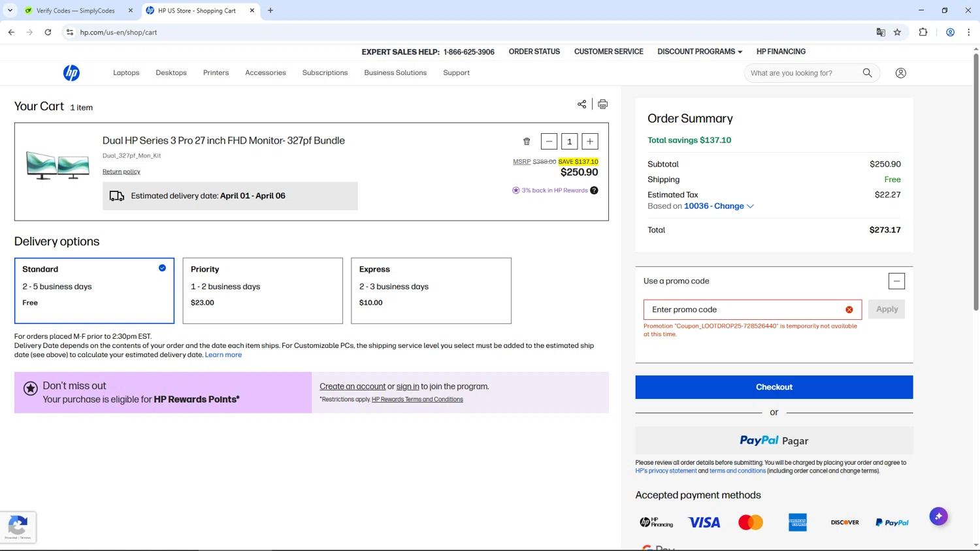The width and height of the screenshot is (980, 551).
Task: Open a new browser tab
Action: [270, 10]
